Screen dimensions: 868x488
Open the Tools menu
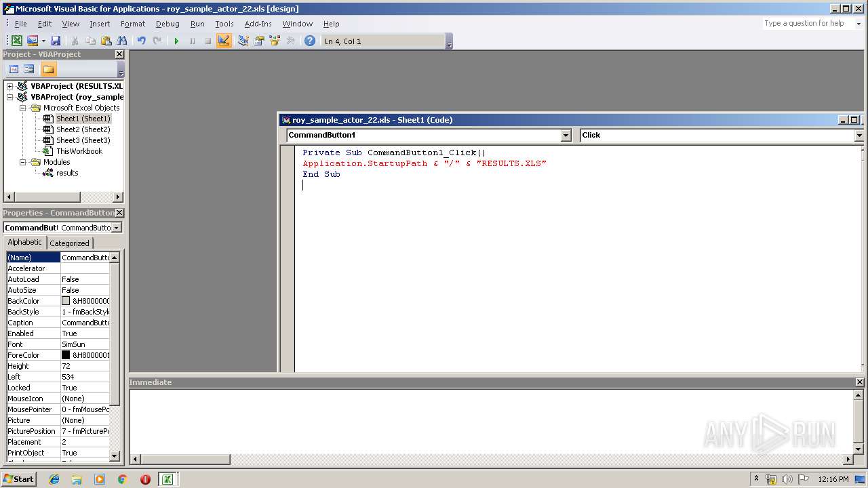pyautogui.click(x=224, y=24)
